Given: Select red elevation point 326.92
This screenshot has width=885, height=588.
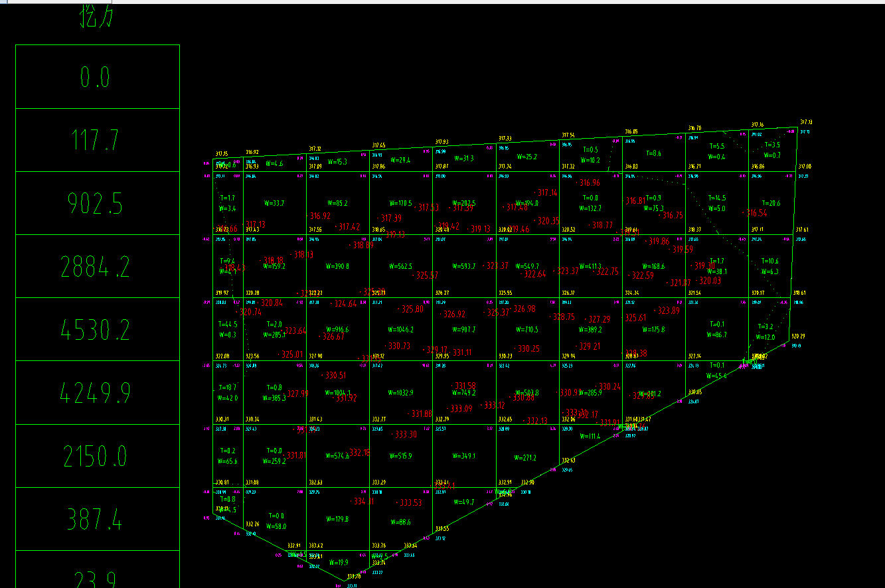Looking at the screenshot, I should point(453,315).
